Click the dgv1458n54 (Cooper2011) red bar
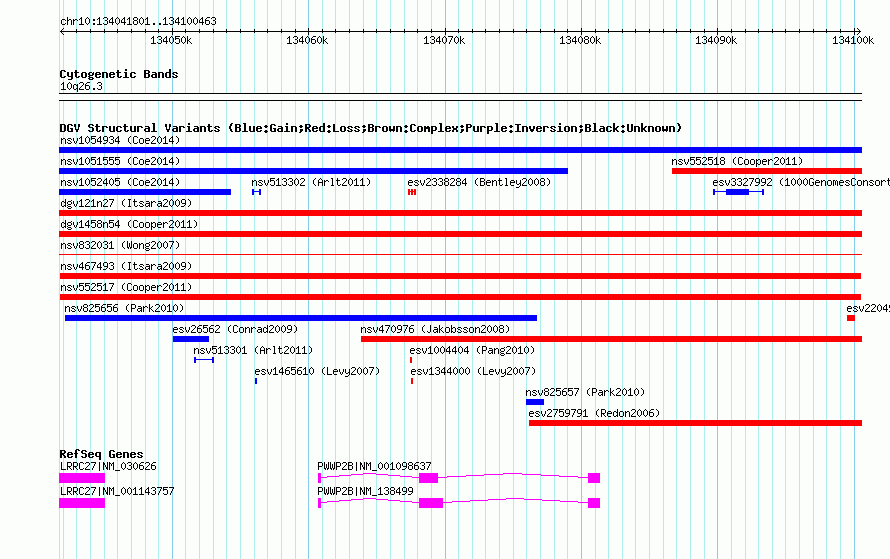Viewport: 890px width, 559px height. click(x=460, y=234)
